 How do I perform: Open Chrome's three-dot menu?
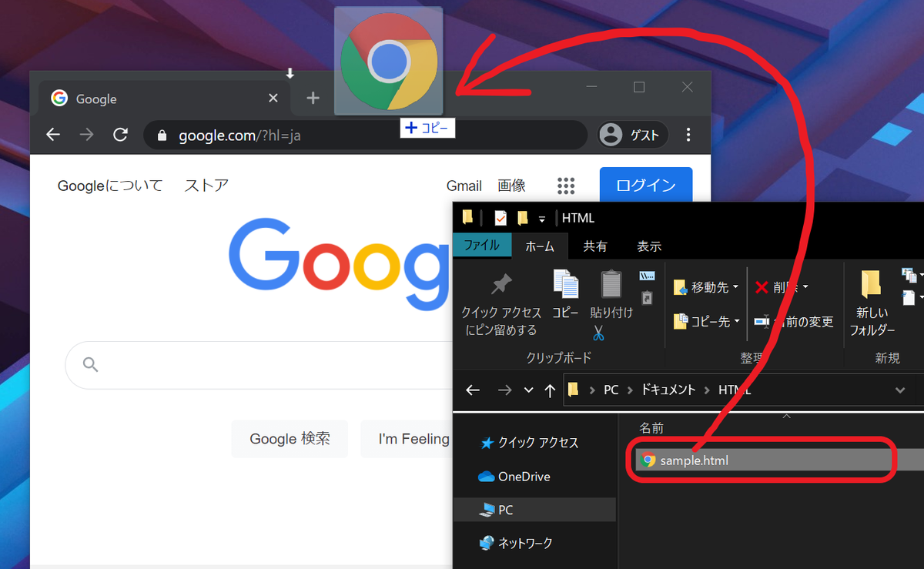pos(688,134)
